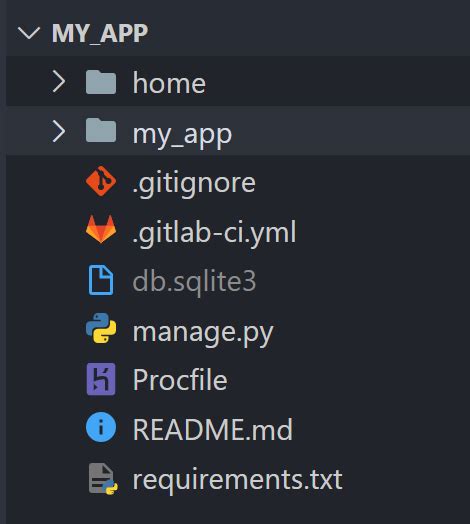Click the purple Heroku icon beside Procfile
Image resolution: width=470 pixels, height=524 pixels.
pos(101,379)
